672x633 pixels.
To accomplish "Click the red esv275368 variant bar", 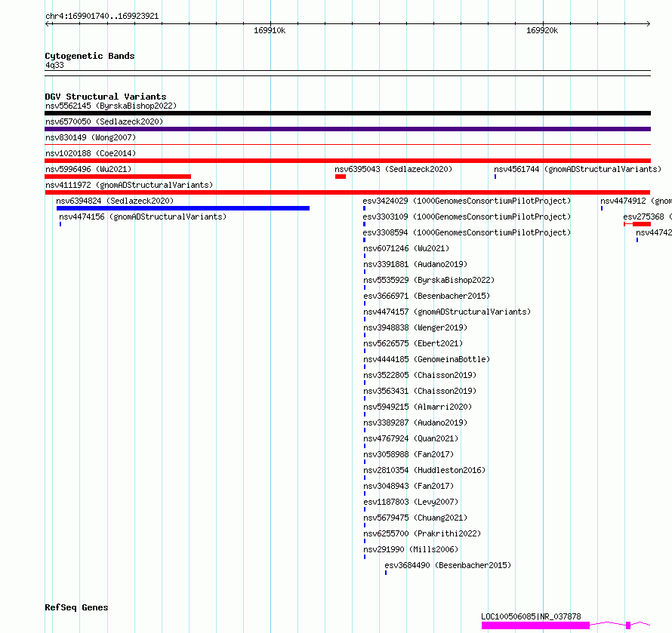I will click(637, 224).
